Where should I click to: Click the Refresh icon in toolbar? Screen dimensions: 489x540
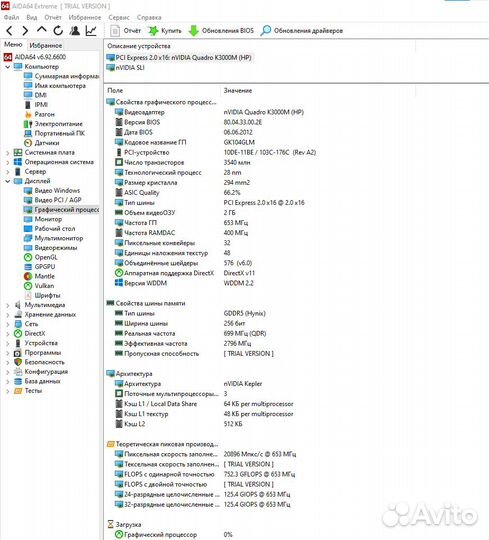58,31
